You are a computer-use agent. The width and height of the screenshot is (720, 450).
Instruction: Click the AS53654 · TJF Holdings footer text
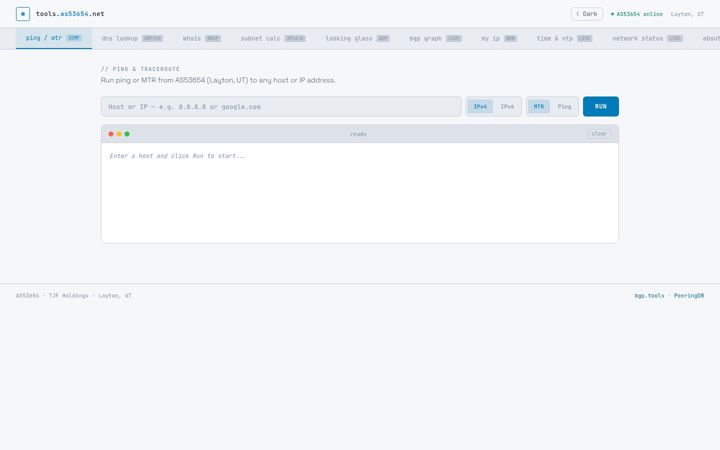73,296
